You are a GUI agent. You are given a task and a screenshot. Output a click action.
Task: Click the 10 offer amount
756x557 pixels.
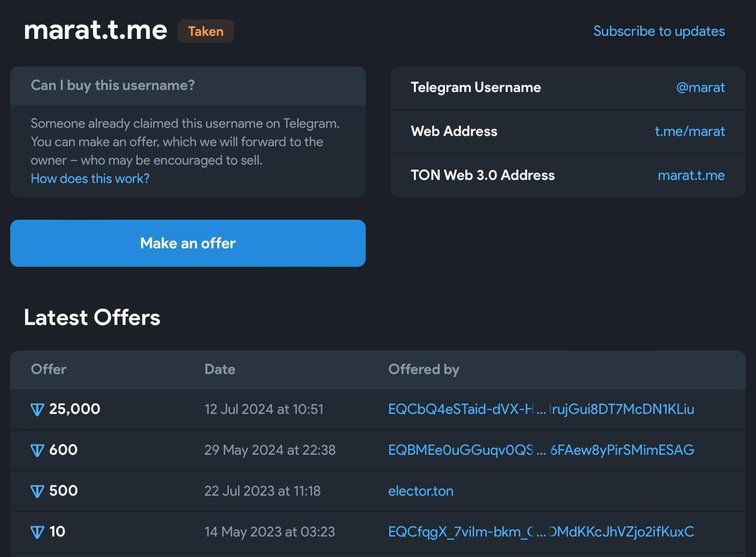57,532
